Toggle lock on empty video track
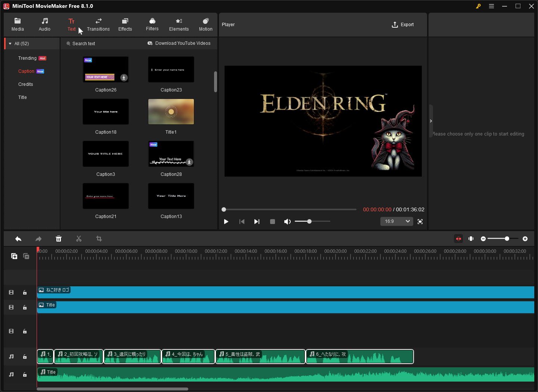 pyautogui.click(x=25, y=331)
